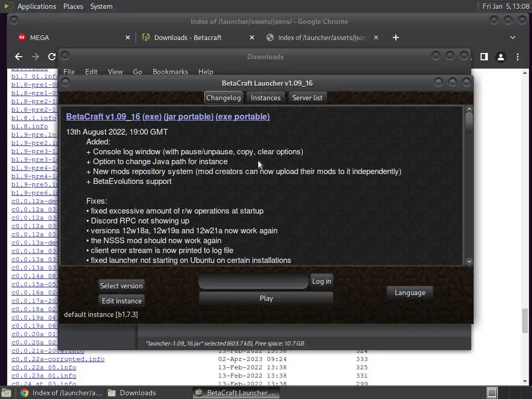Viewport: 532px width, 399px height.
Task: Go forward in Chrome
Action: coord(35,57)
